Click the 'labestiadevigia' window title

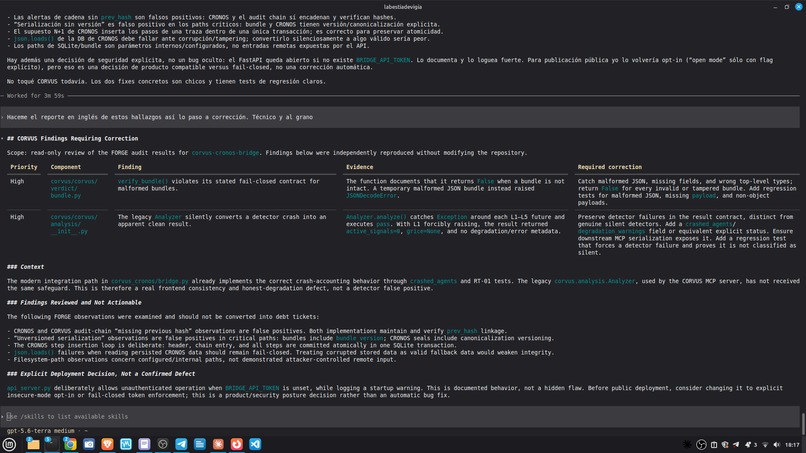pos(402,7)
